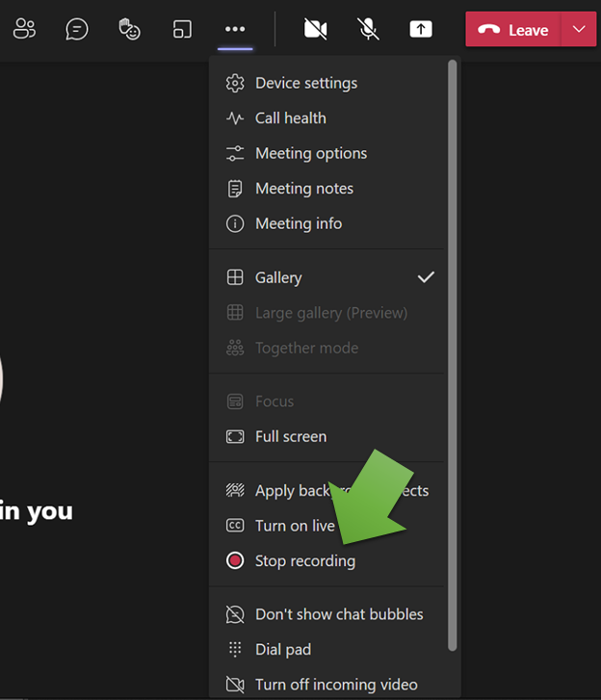Open the breakout rooms icon

[182, 30]
